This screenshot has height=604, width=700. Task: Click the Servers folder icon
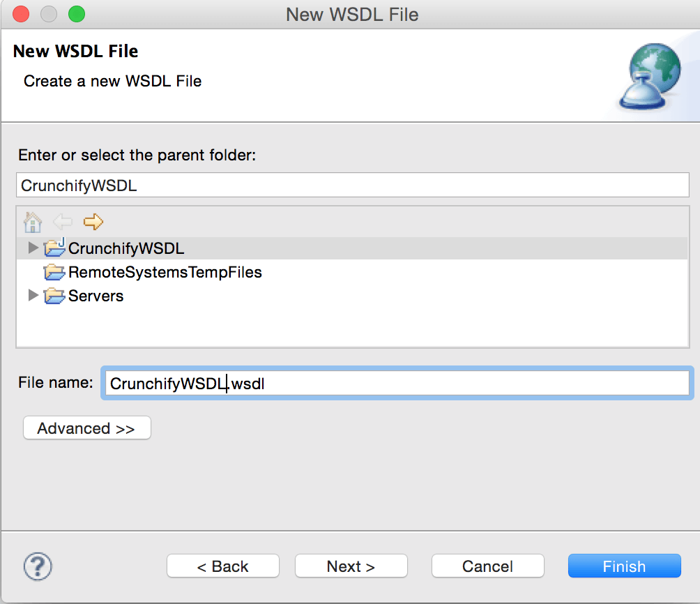tap(55, 295)
